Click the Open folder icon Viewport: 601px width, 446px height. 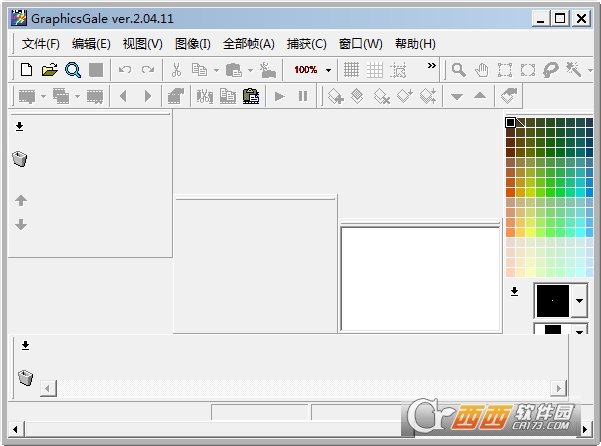[x=49, y=70]
